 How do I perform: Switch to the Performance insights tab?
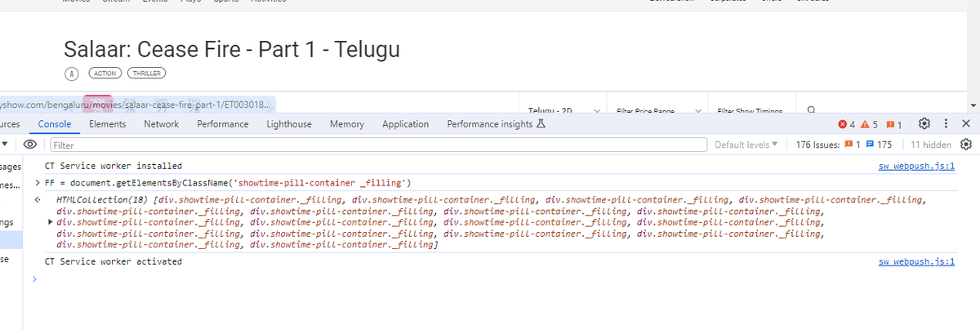pyautogui.click(x=497, y=124)
